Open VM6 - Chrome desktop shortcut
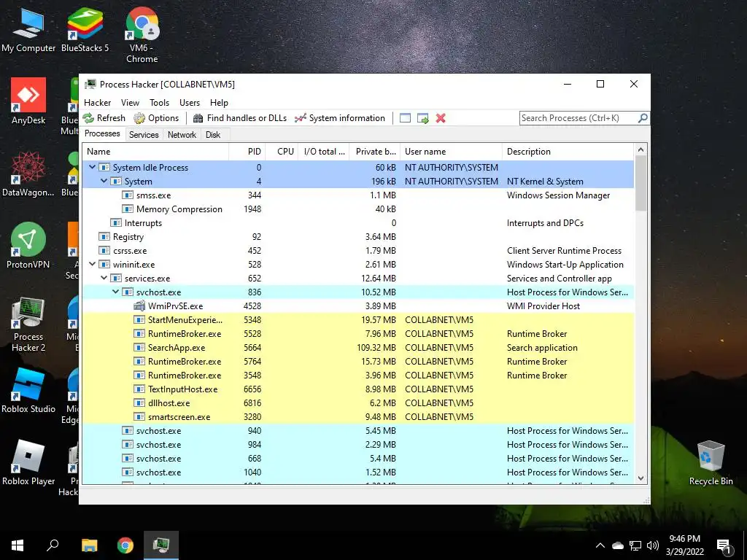Screen dimensions: 747x560 coord(142,36)
